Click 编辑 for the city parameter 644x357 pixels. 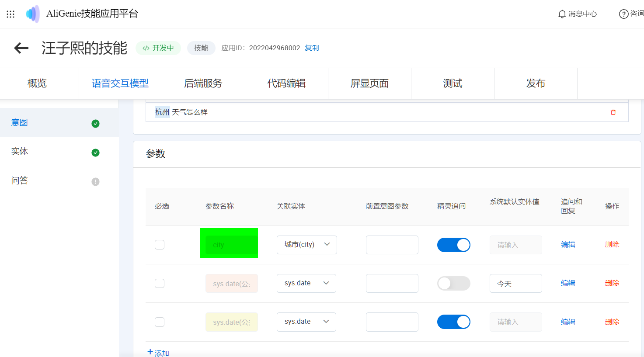point(568,245)
